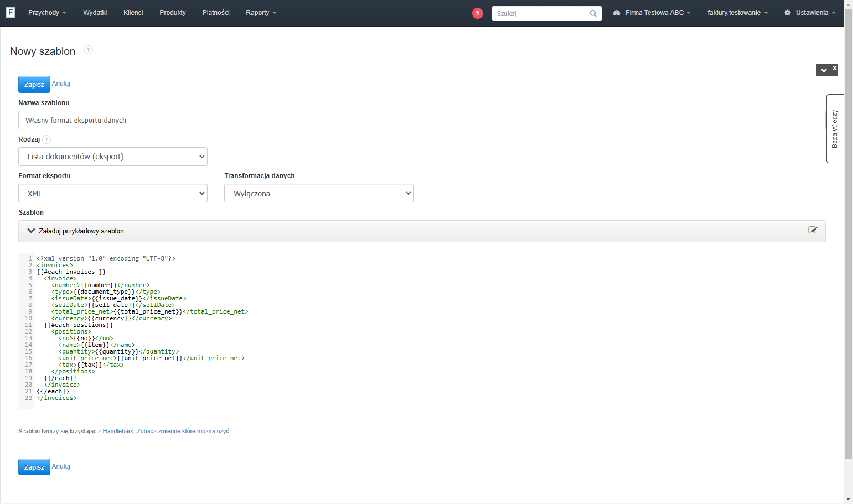Click the top Anuluj link
853x504 pixels.
coord(61,84)
